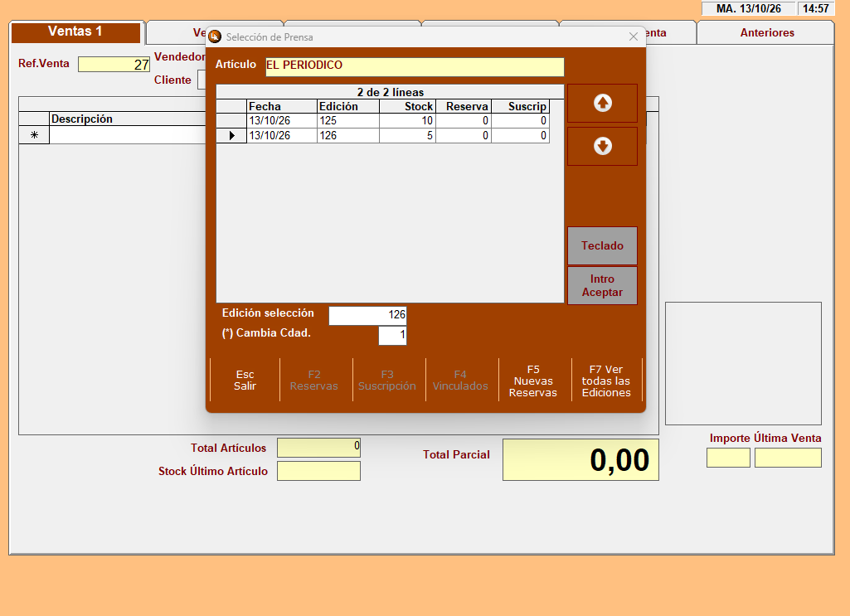
Task: Click the Selección de Prensa title bar icon
Action: point(215,36)
